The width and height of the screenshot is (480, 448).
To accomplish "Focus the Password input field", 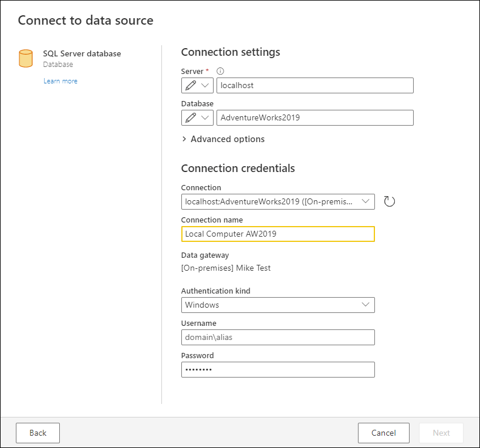I will click(278, 369).
